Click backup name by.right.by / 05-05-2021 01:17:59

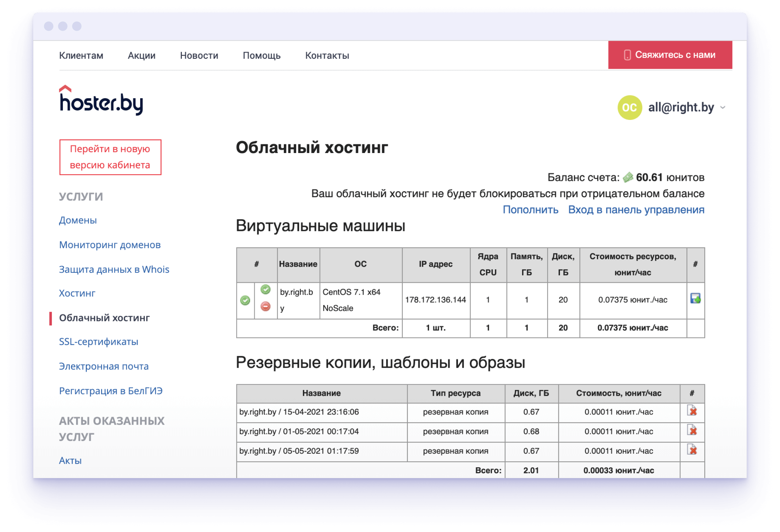pos(299,451)
